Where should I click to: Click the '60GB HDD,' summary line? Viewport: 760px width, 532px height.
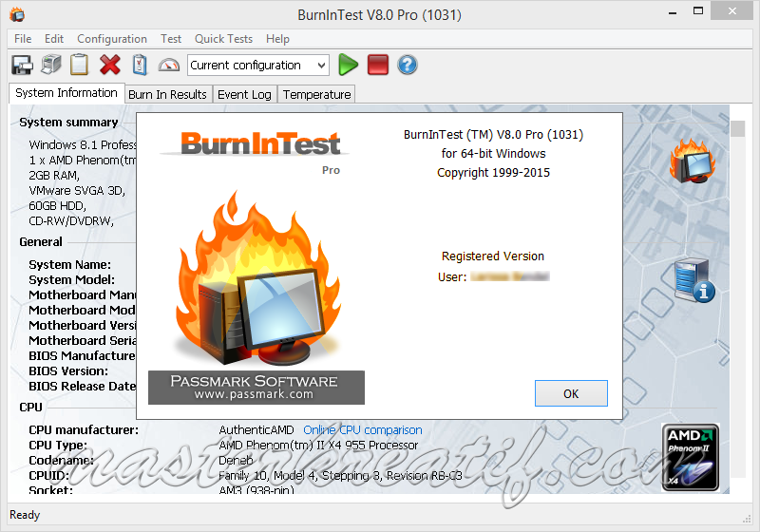pos(58,206)
